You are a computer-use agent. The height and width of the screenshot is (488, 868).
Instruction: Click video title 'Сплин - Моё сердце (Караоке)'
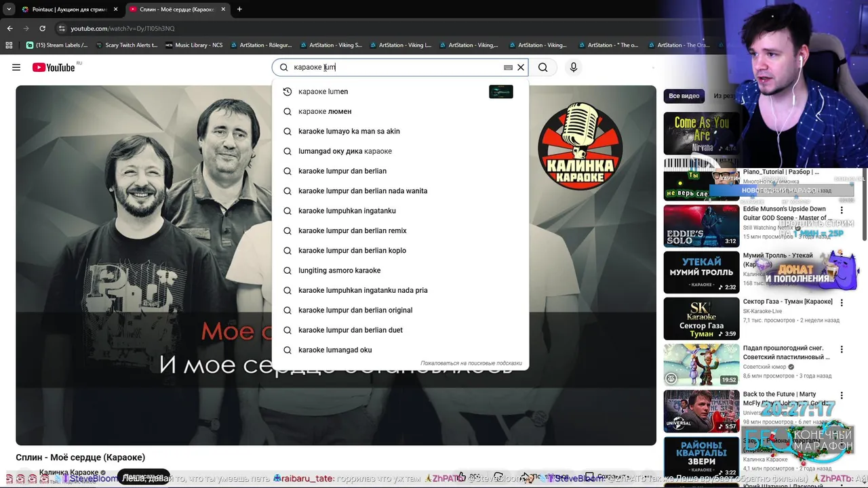[81, 457]
